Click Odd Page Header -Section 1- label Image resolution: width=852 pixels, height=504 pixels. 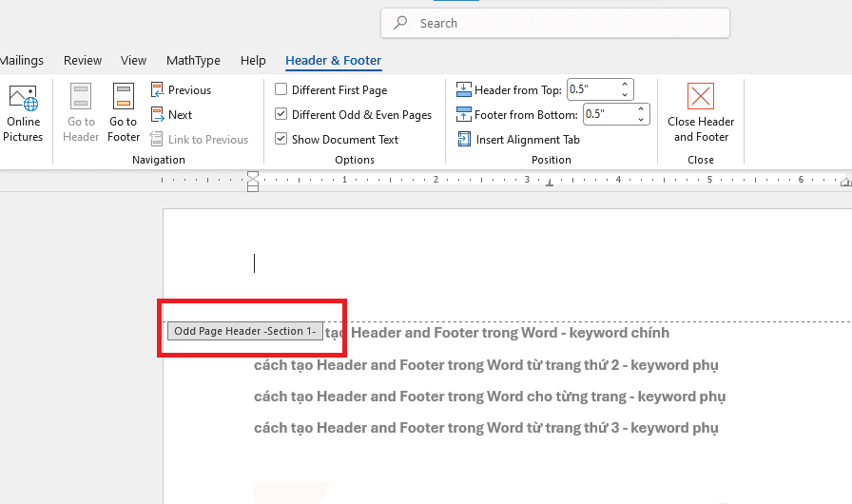245,331
